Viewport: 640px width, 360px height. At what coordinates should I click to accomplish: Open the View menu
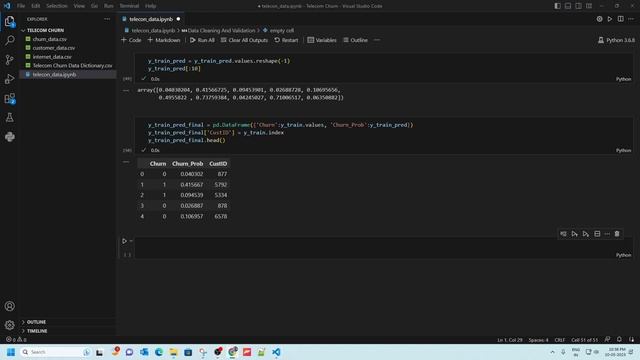(x=79, y=6)
